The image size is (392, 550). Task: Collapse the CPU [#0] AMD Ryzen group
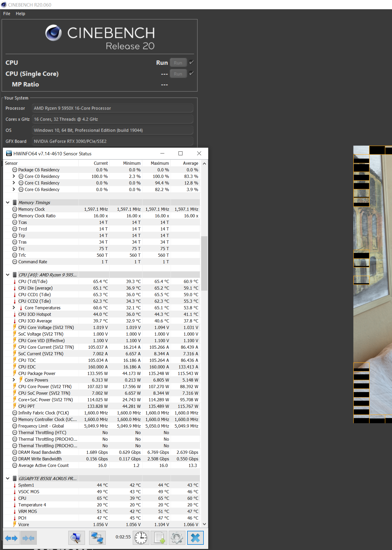(x=8, y=275)
